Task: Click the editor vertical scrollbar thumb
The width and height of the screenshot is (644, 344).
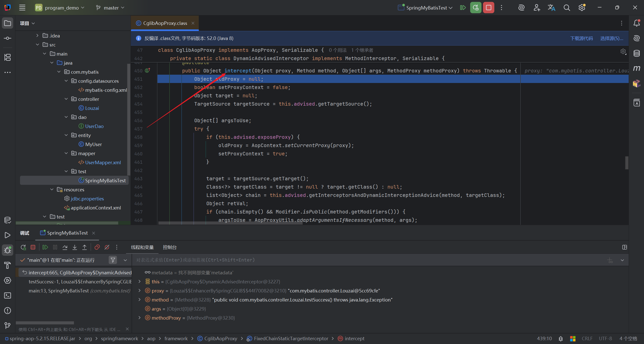Action: pos(627,163)
